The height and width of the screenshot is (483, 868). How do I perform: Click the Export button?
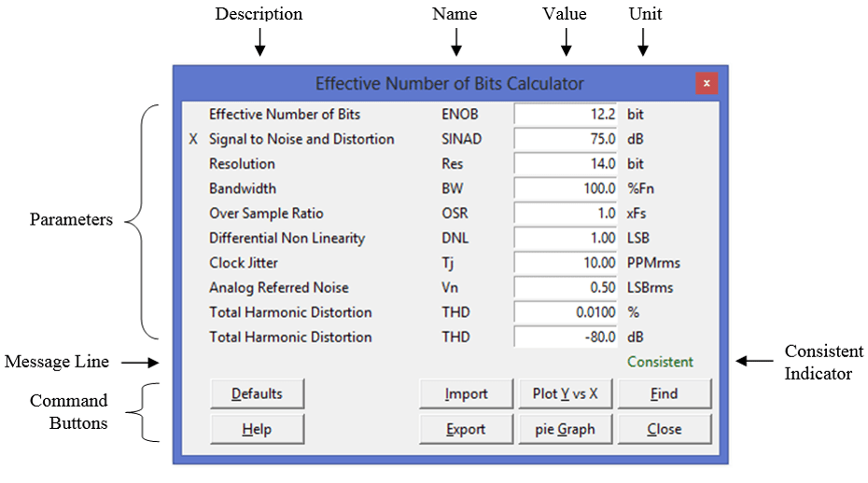pos(466,429)
